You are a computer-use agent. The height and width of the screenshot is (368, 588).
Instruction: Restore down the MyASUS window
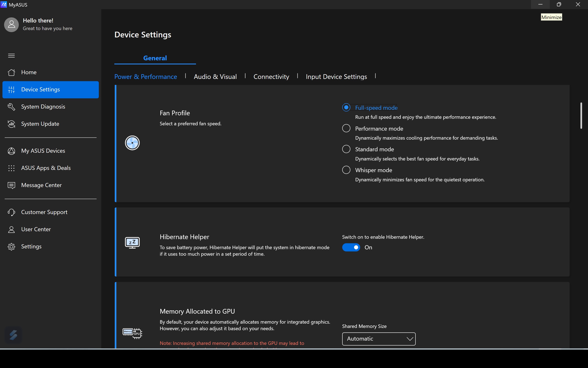coord(559,4)
